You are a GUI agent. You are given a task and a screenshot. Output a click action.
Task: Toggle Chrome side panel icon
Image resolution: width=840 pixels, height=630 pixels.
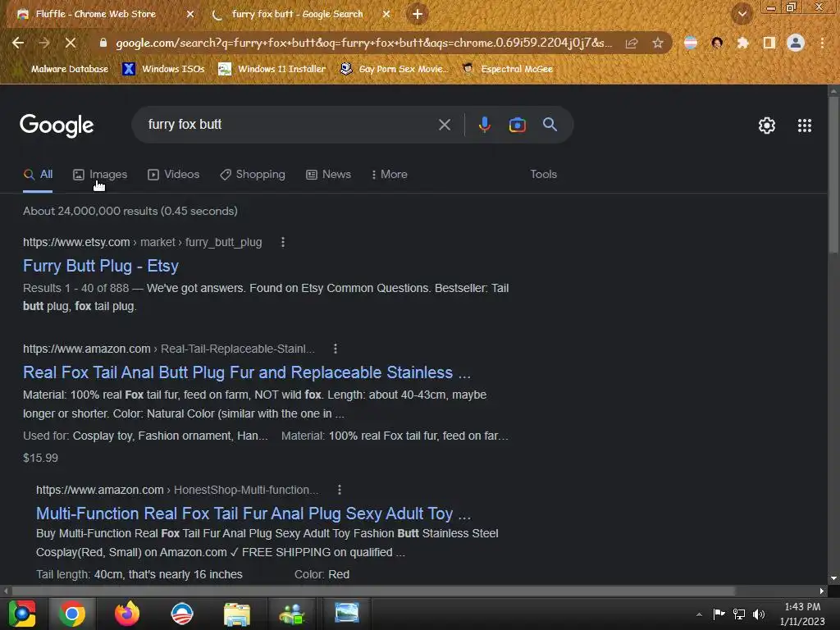769,43
